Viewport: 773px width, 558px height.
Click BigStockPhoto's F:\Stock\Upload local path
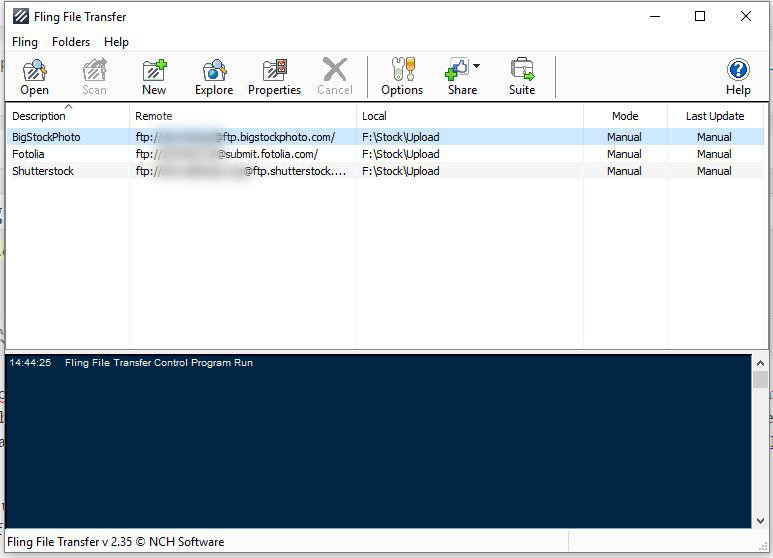pyautogui.click(x=400, y=137)
